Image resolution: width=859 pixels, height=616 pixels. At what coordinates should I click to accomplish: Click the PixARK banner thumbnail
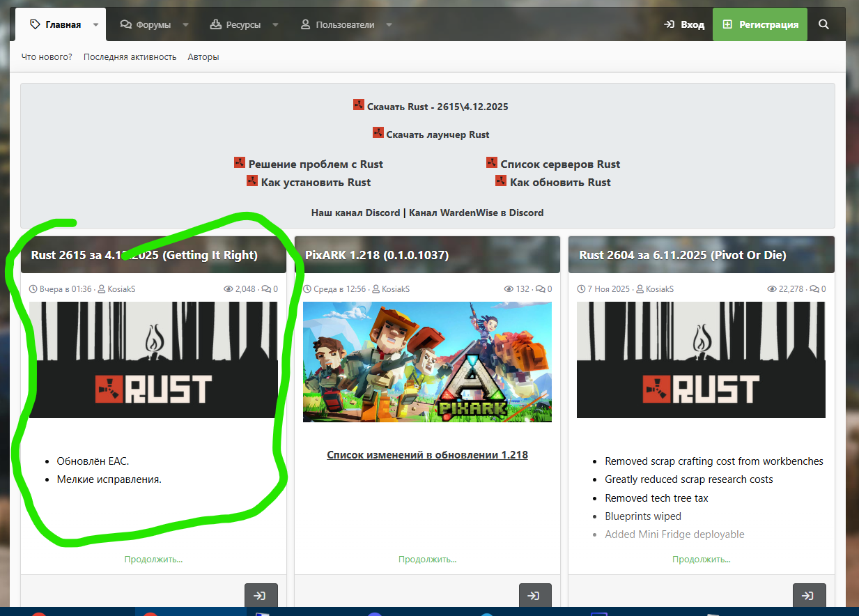(x=427, y=362)
